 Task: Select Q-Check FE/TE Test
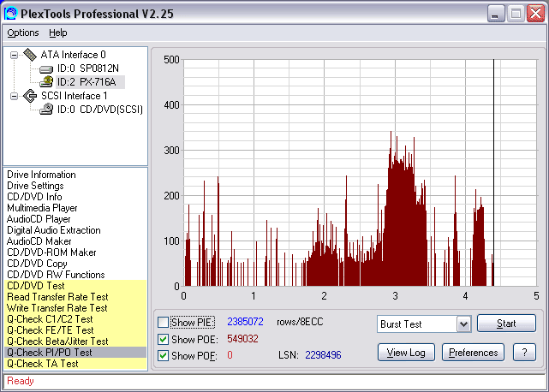tap(75, 330)
